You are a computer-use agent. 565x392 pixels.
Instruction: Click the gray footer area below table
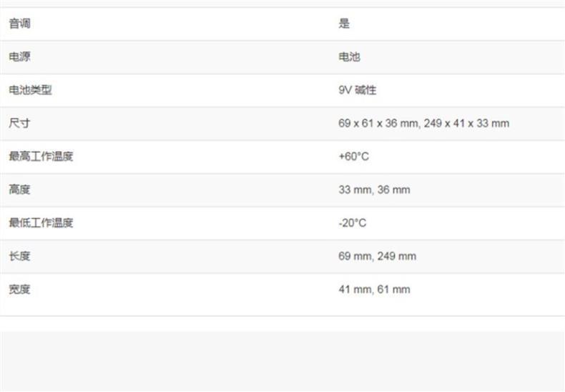click(x=282, y=361)
